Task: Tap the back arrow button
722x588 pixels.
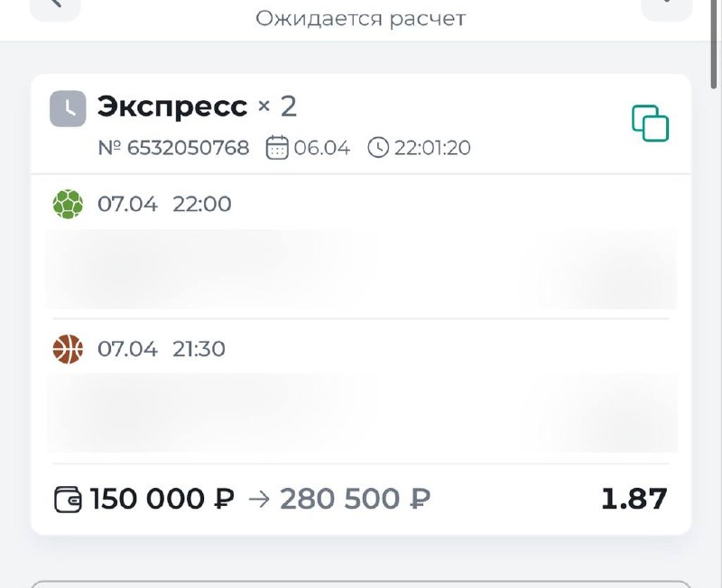Action: 54,6
